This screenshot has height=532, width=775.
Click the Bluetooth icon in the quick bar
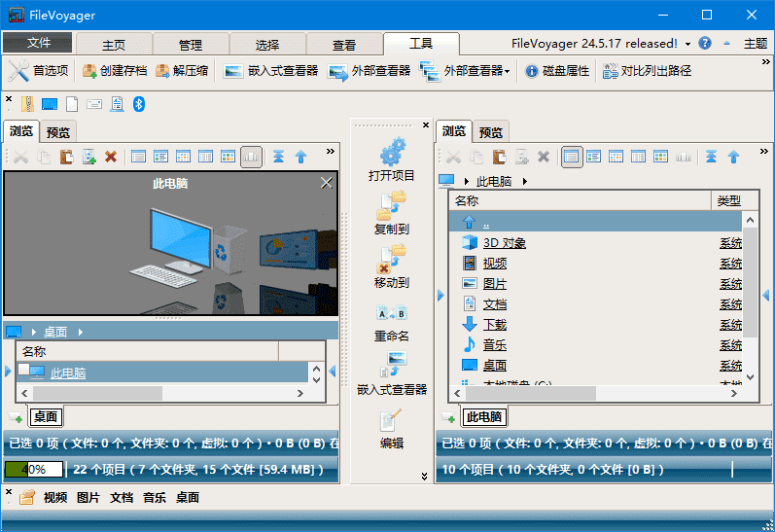(x=139, y=104)
